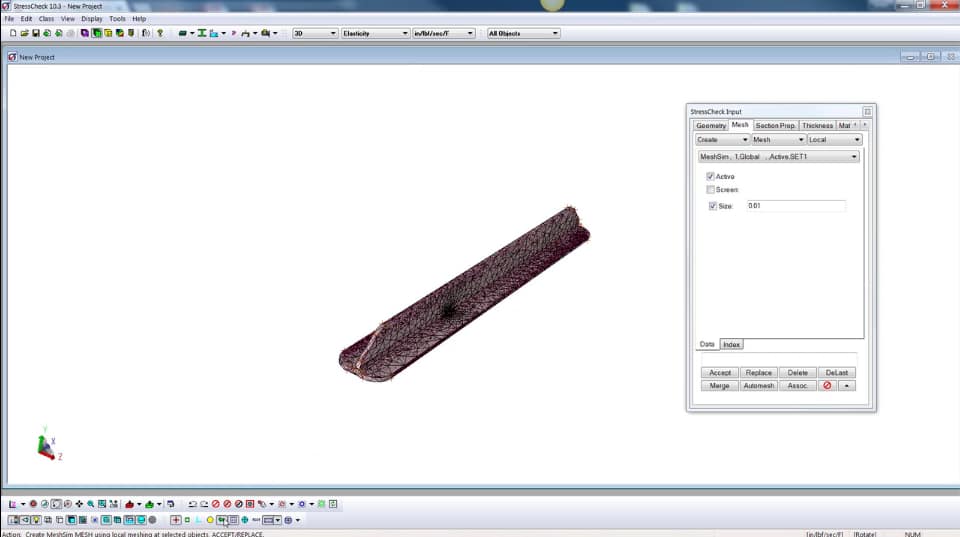
Task: Toggle the Size checkbox
Action: [713, 206]
